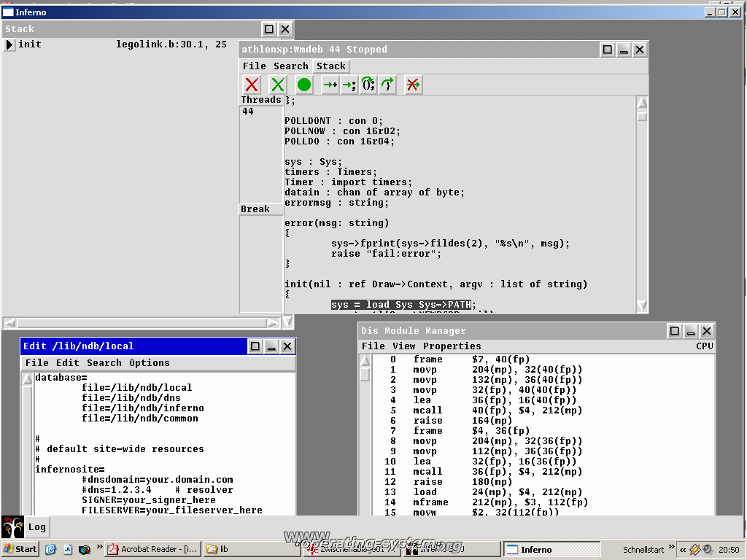
Task: Click the CPU label in Dis Module Manager
Action: coord(704,346)
